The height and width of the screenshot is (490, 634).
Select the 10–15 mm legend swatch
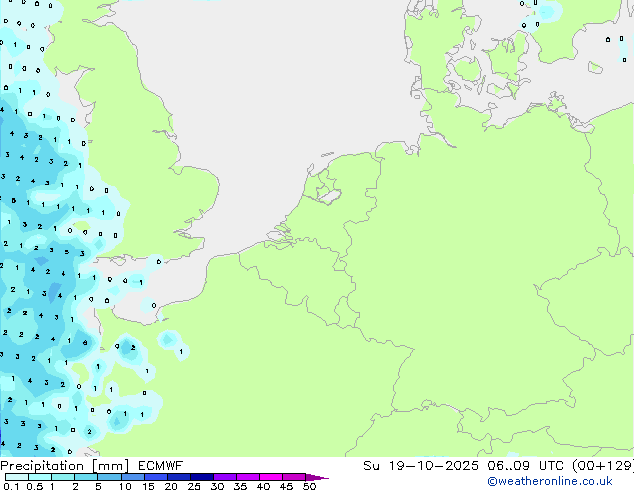[x=132, y=477]
